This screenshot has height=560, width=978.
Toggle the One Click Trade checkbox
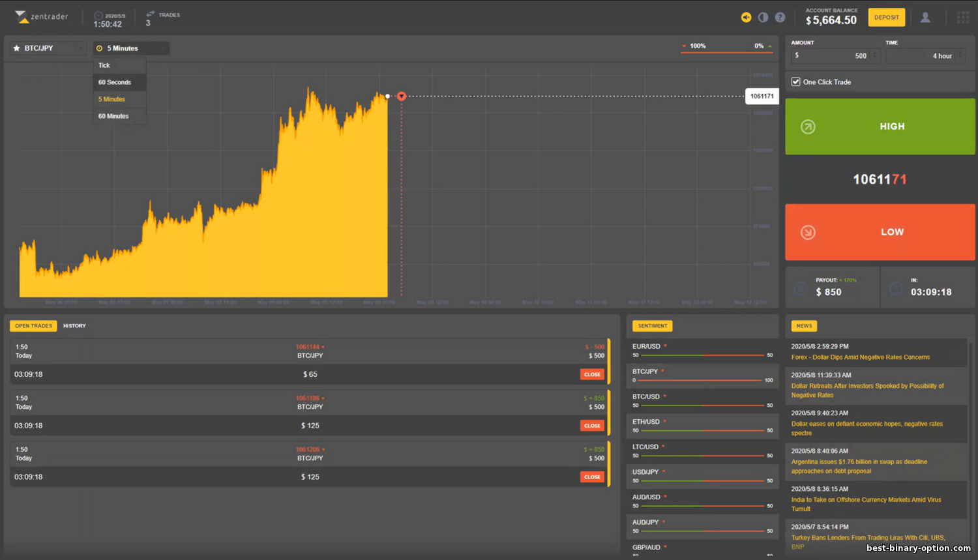point(795,81)
